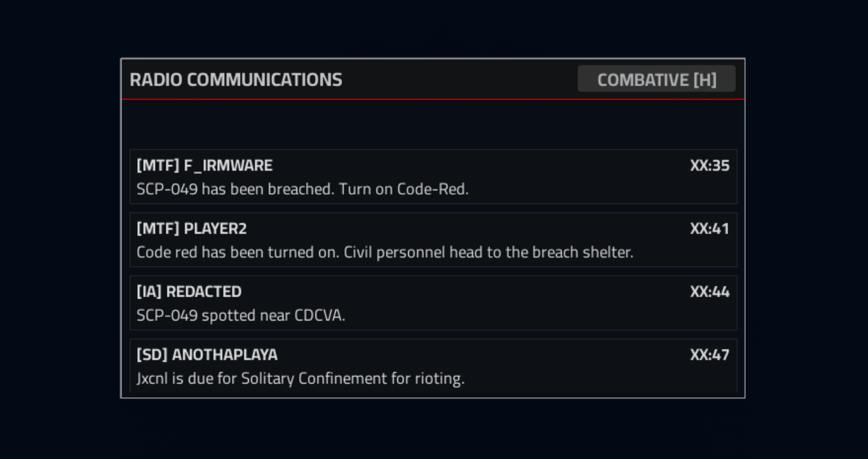Click the XX:41 message timestamp
This screenshot has height=459, width=868.
point(709,229)
